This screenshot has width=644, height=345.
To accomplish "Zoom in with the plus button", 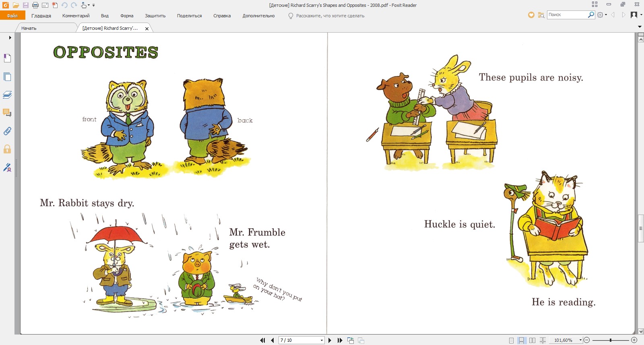I will (x=634, y=340).
